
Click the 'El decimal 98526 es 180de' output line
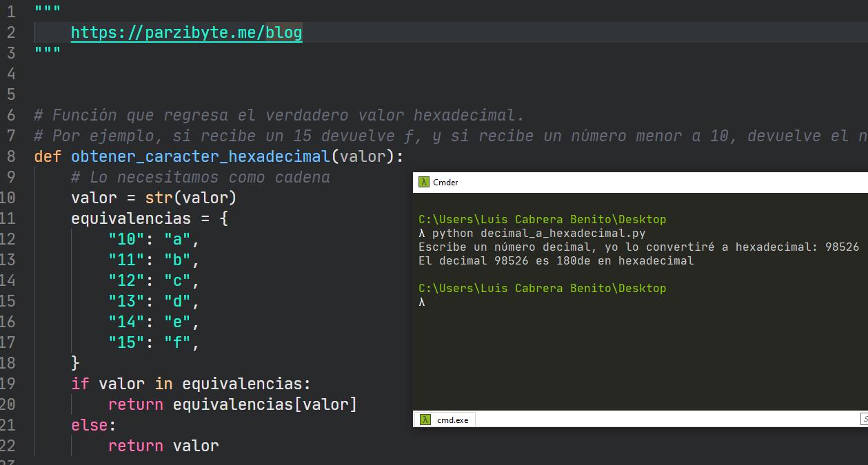tap(556, 261)
